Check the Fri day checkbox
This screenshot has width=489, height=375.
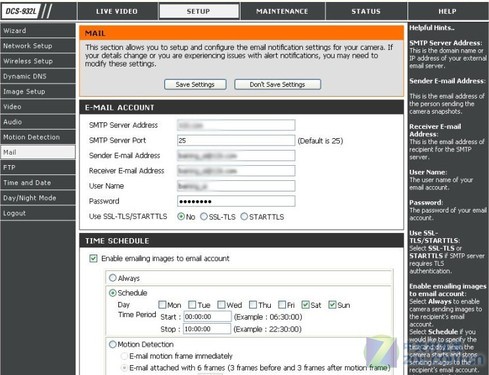[282, 305]
